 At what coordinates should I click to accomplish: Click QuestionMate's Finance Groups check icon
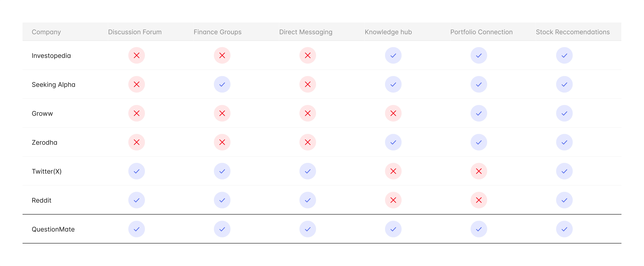point(222,229)
